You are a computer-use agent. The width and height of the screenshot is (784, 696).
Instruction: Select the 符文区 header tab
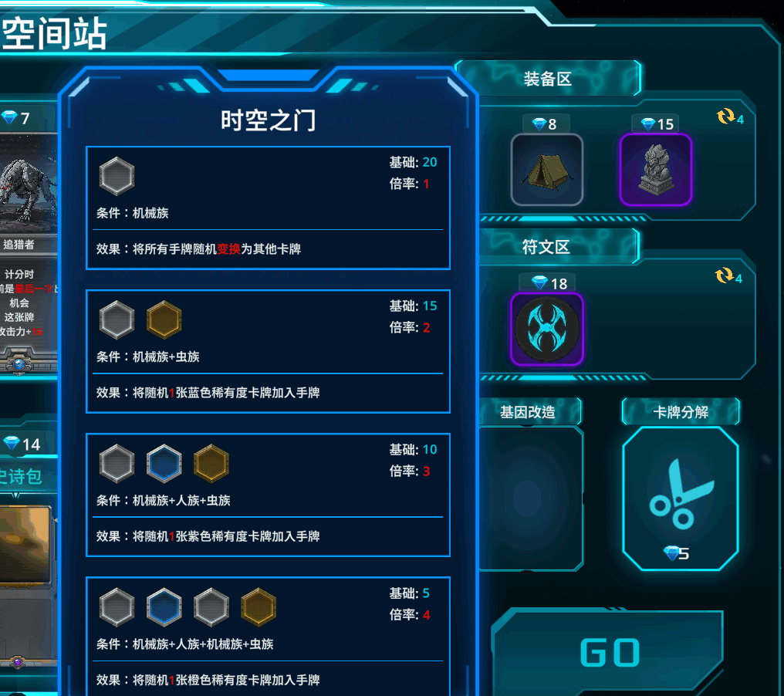[548, 246]
